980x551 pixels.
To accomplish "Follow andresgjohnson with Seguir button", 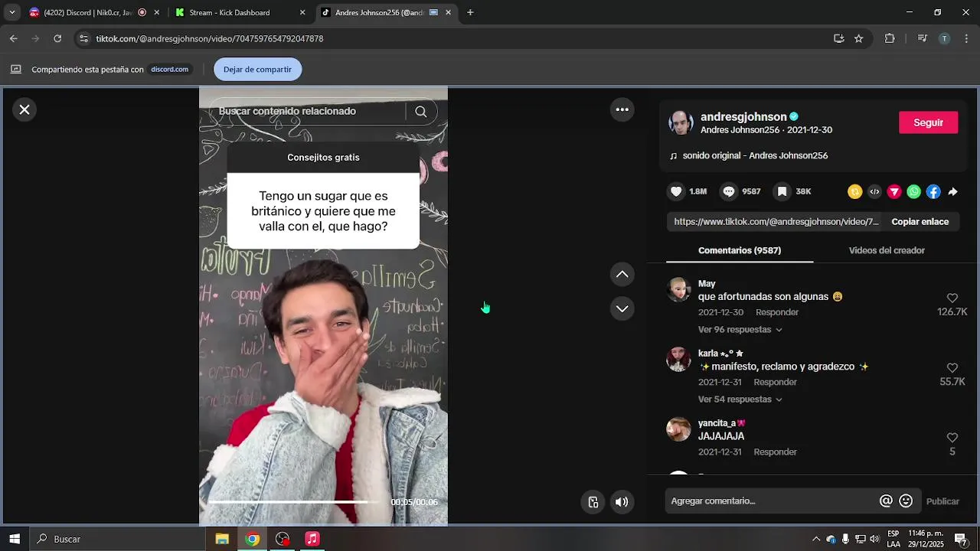I will 928,122.
